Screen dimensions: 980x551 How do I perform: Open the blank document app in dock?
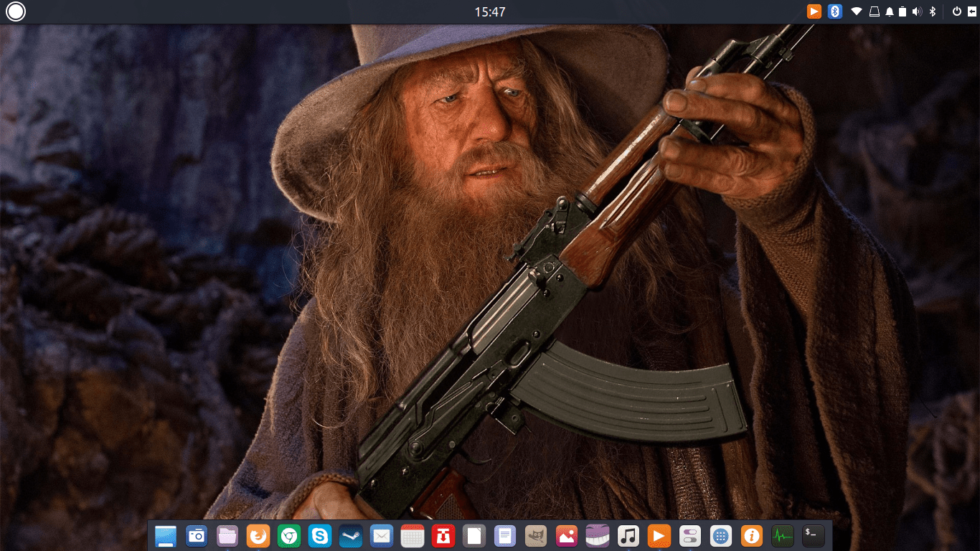(474, 535)
